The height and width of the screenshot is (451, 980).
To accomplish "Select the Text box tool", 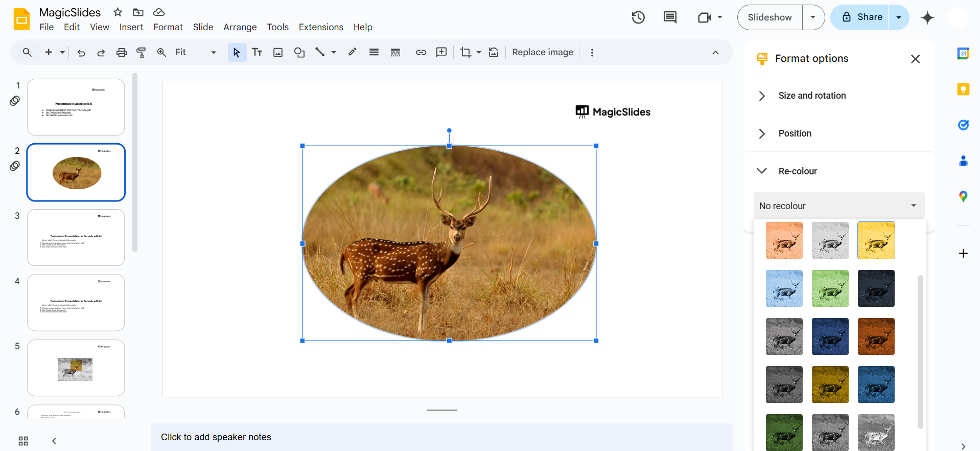I will (x=257, y=53).
